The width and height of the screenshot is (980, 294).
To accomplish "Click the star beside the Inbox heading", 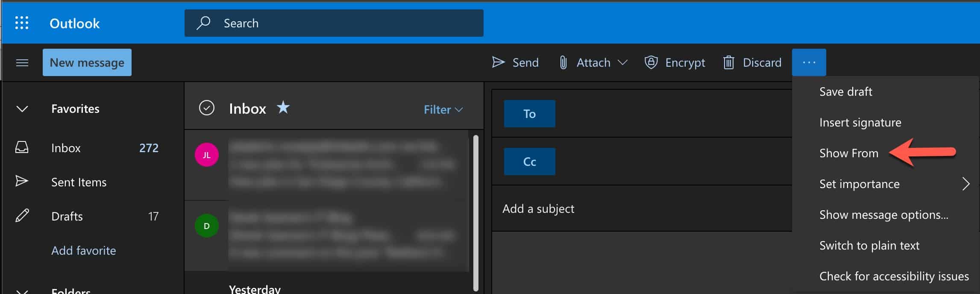I will pyautogui.click(x=283, y=107).
